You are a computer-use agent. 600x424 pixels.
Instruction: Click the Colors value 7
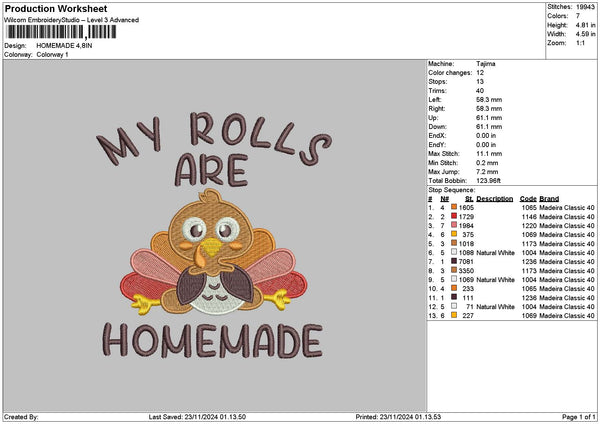pos(578,16)
